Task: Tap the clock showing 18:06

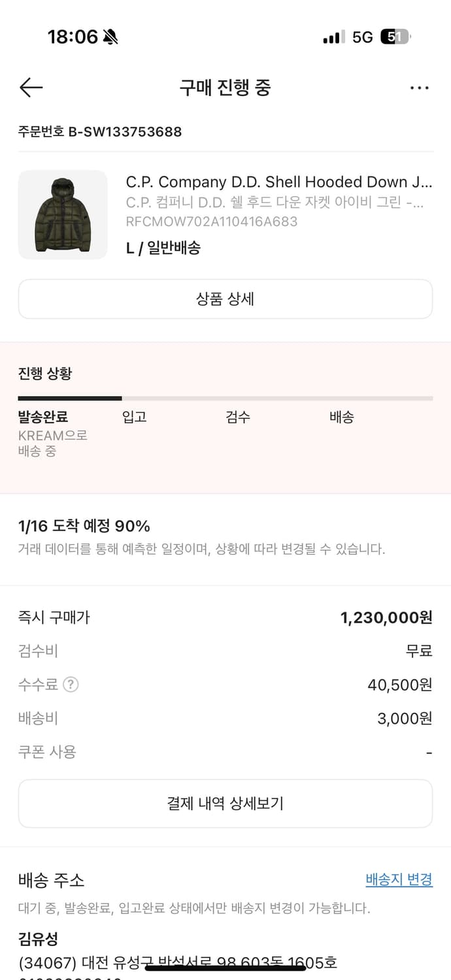Action: (x=74, y=37)
